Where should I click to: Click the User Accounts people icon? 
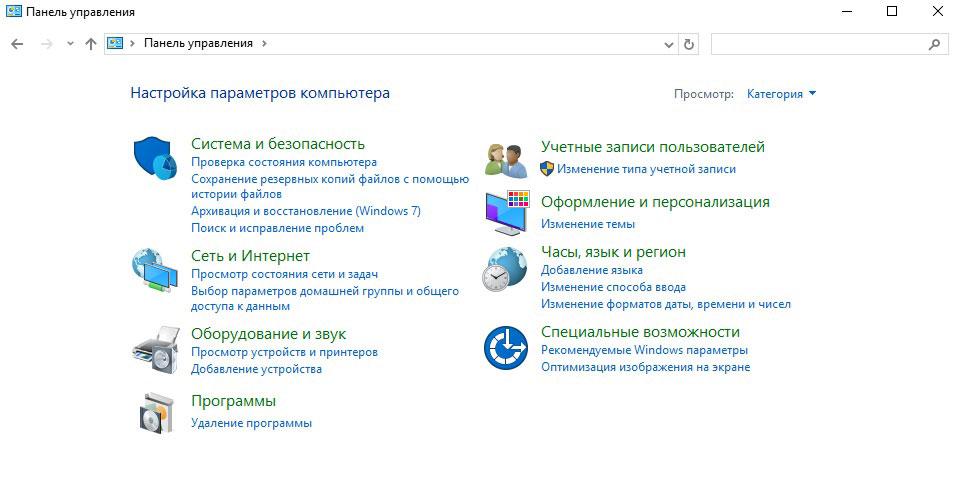[x=506, y=158]
